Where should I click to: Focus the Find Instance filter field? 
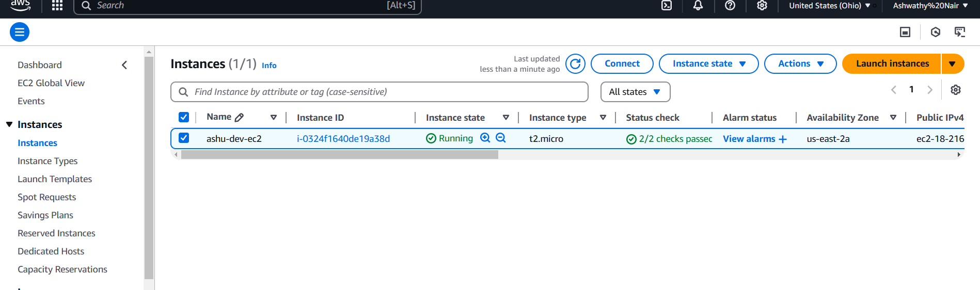pos(380,92)
